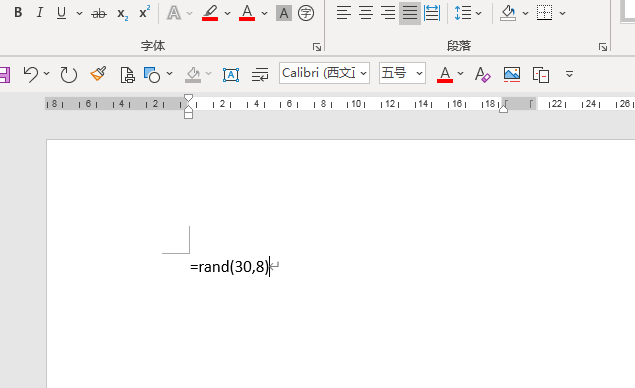The width and height of the screenshot is (635, 388).
Task: Toggle Underline formatting
Action: 61,13
